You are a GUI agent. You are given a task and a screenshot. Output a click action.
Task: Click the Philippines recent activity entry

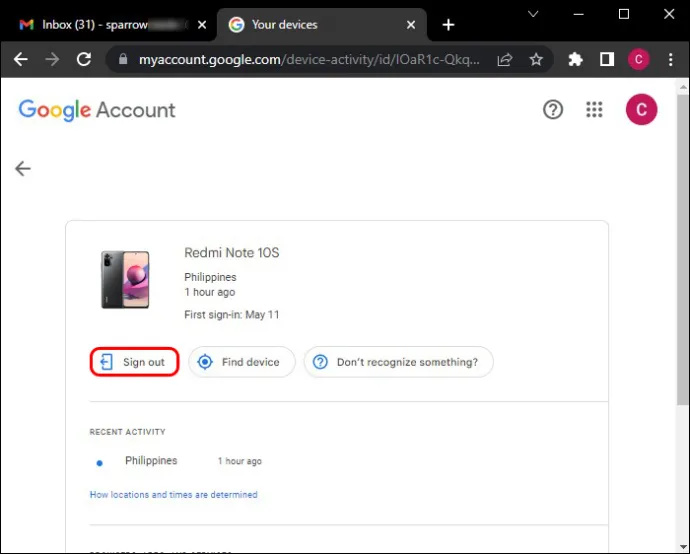coord(151,460)
